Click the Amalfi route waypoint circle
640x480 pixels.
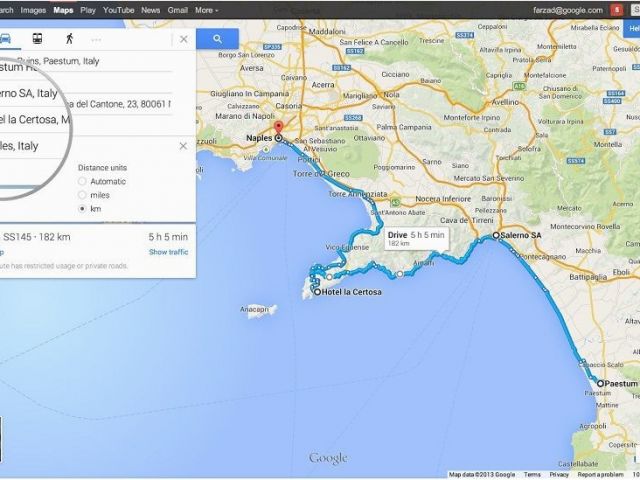[400, 273]
